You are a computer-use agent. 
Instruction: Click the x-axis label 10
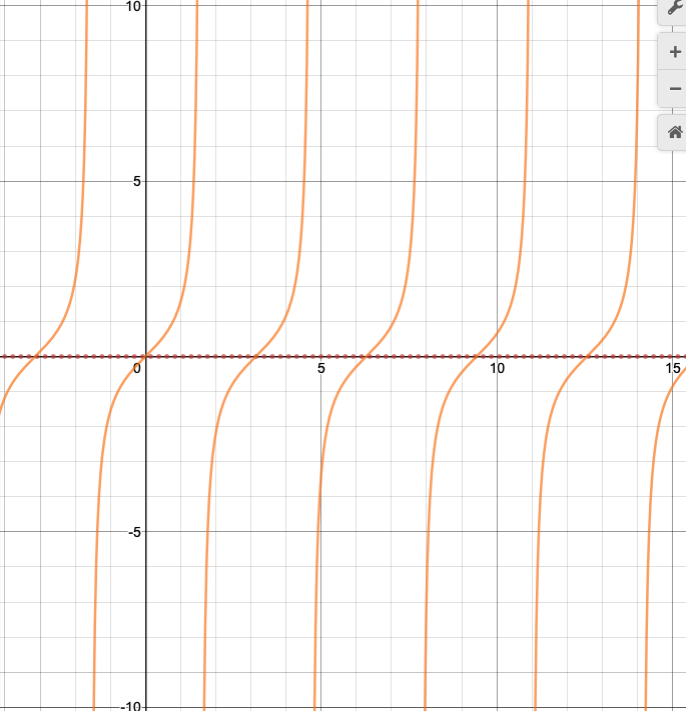coord(497,370)
